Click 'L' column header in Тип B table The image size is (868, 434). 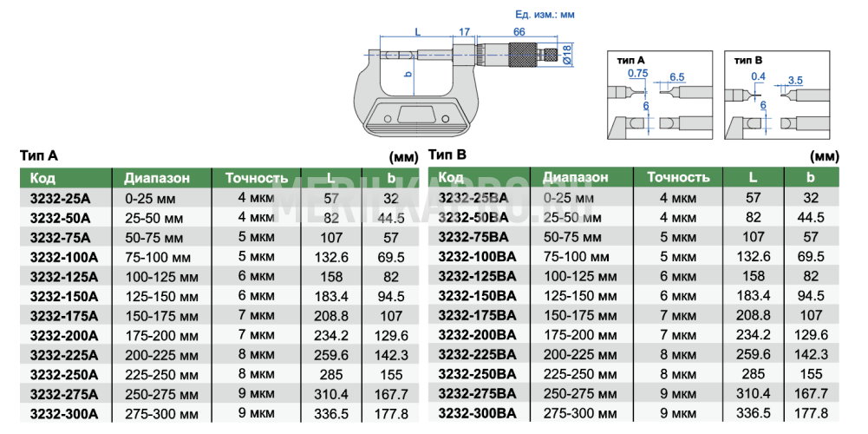point(753,177)
